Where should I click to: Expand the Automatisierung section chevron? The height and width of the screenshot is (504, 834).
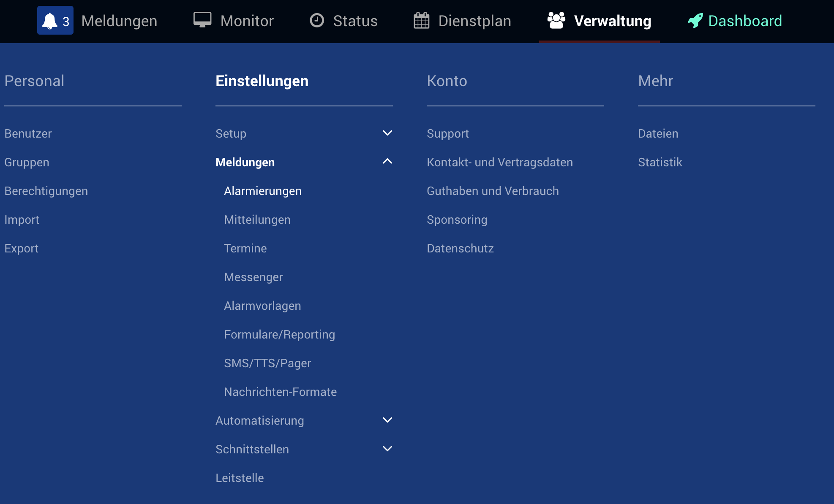[x=387, y=420]
